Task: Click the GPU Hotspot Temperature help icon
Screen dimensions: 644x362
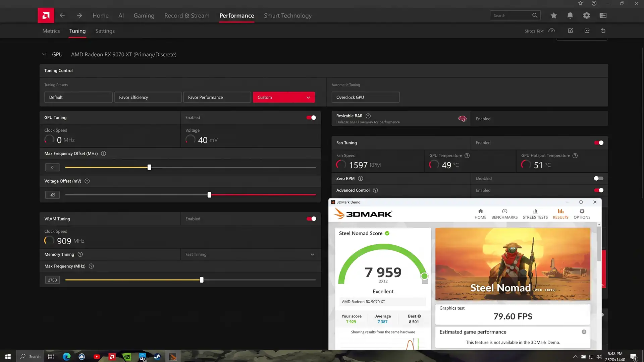Action: point(575,156)
